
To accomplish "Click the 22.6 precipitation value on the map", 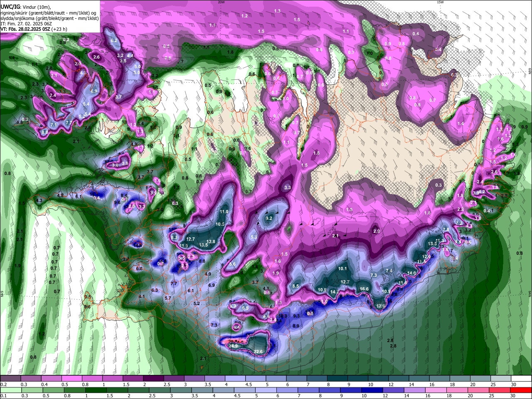I will [x=258, y=352].
